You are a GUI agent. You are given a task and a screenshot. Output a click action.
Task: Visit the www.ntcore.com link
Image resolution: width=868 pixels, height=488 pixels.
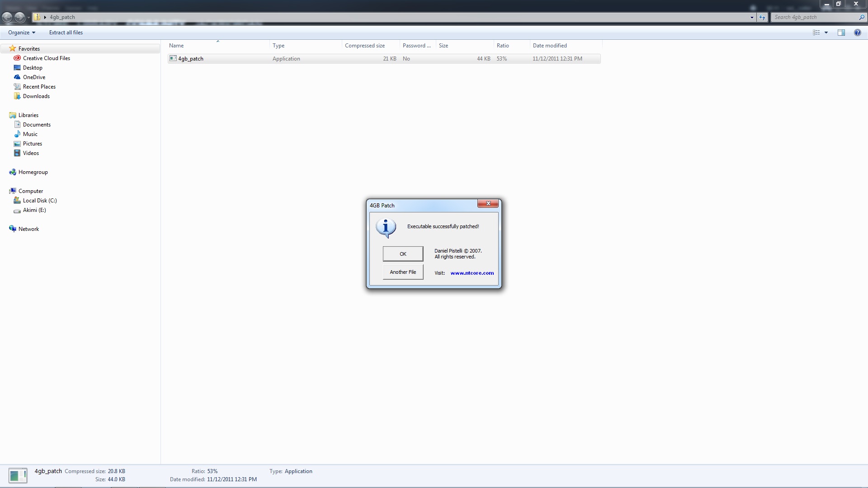point(472,273)
